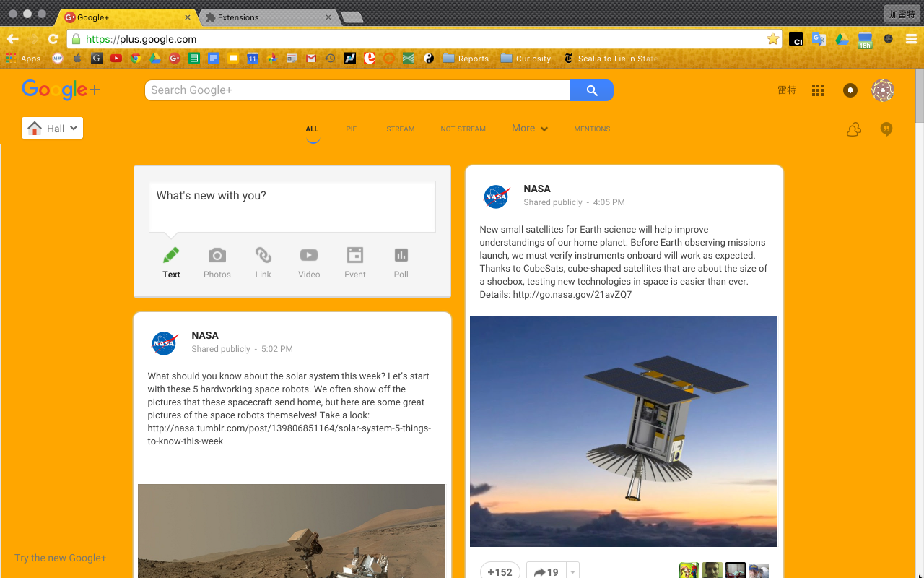Open the Curiosity bookmark folder
The image size is (924, 578).
pos(526,59)
